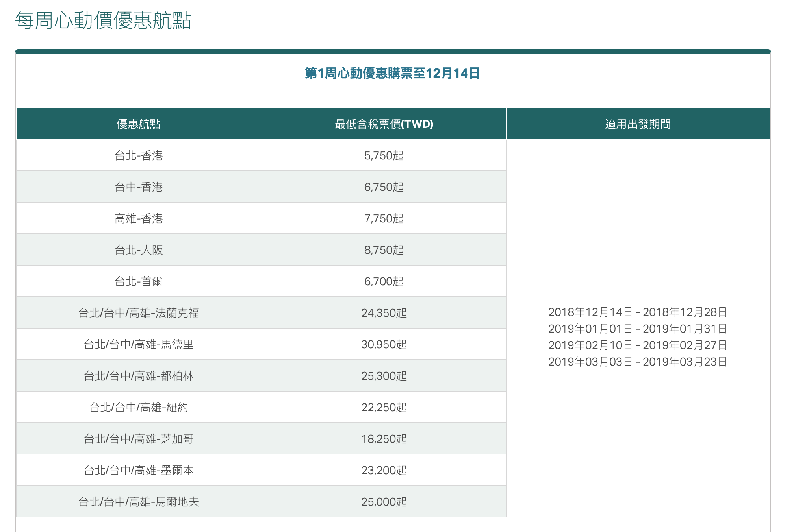Click the 6,750起 price
The height and width of the screenshot is (532, 794).
(384, 187)
